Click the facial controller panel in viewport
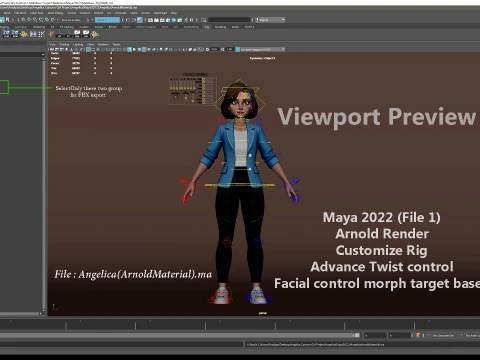Screen dimensions: 480x360 click(x=193, y=90)
